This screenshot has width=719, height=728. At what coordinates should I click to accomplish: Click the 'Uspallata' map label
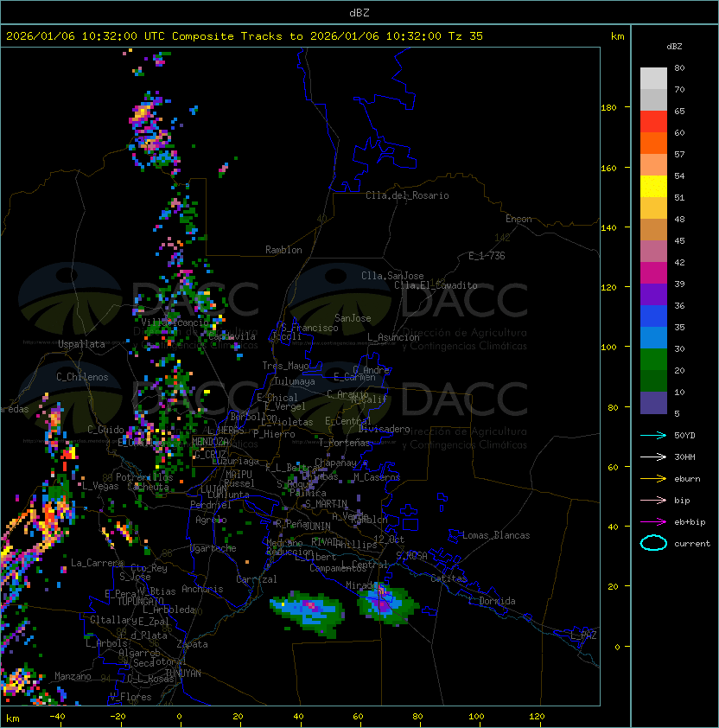point(81,344)
